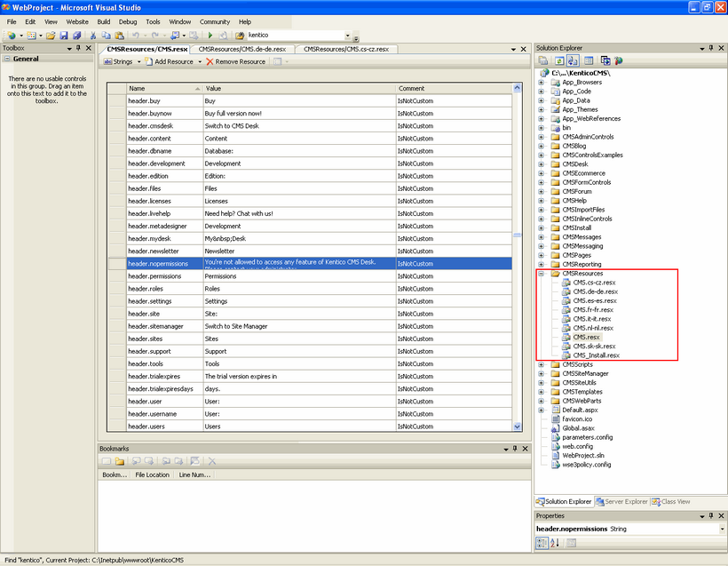The height and width of the screenshot is (566, 728).
Task: Click the resource grid scroll-down arrow
Action: (x=518, y=426)
